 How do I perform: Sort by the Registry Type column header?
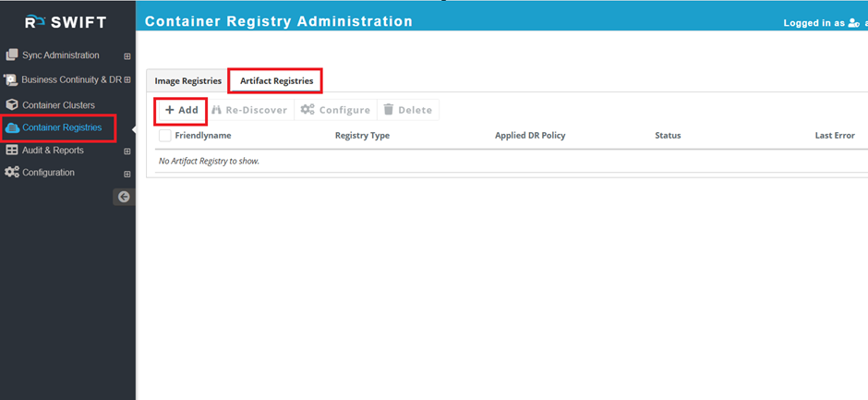(x=362, y=135)
